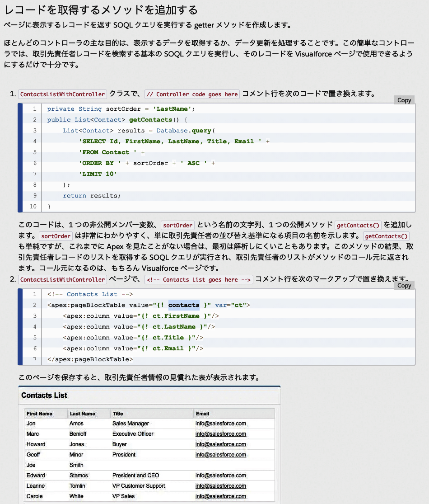
Task: Click the <!-- Contacts List --> code comment line
Action: [x=90, y=294]
